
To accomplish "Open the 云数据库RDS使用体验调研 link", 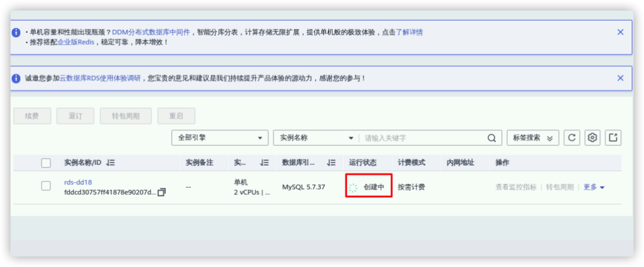I will [x=100, y=78].
